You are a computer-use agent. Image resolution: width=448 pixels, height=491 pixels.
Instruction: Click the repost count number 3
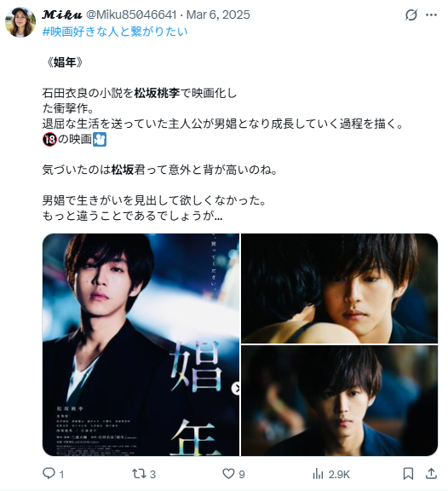coord(152,475)
